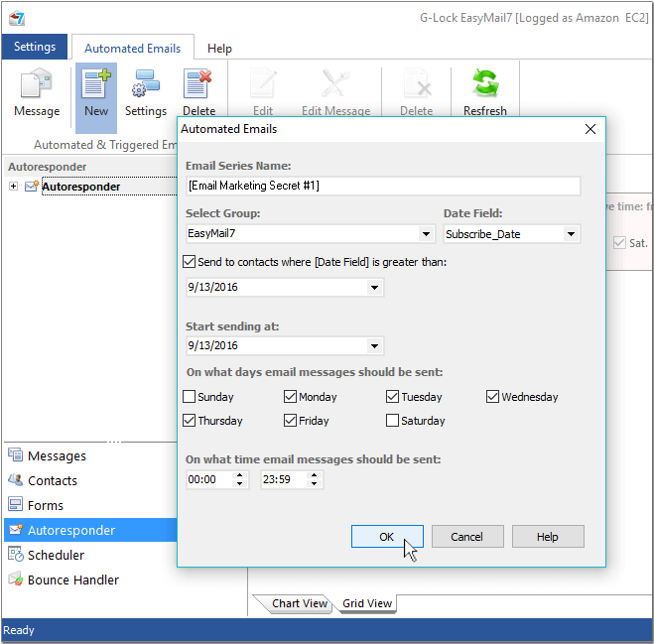The width and height of the screenshot is (654, 644).
Task: Uncheck the Wednesday checkbox
Action: click(492, 397)
